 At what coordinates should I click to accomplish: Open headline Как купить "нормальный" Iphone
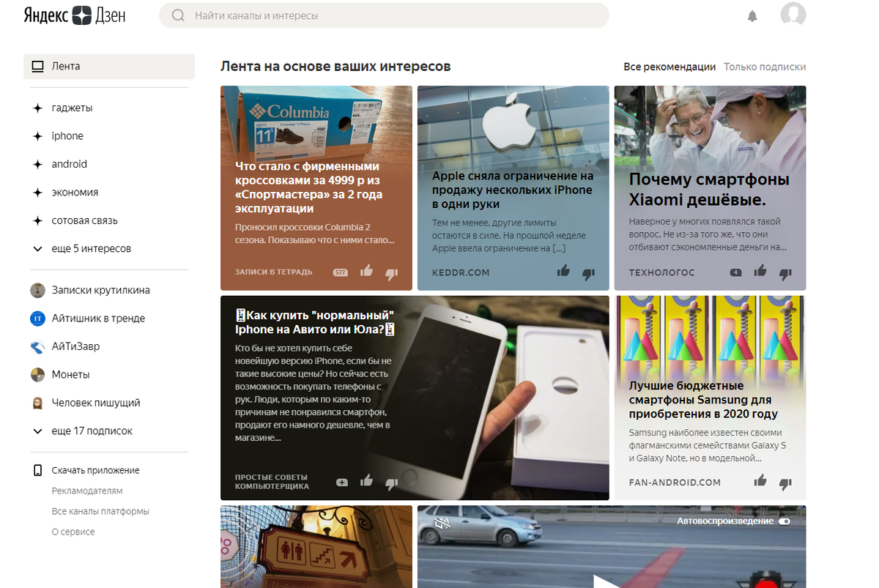click(x=315, y=322)
